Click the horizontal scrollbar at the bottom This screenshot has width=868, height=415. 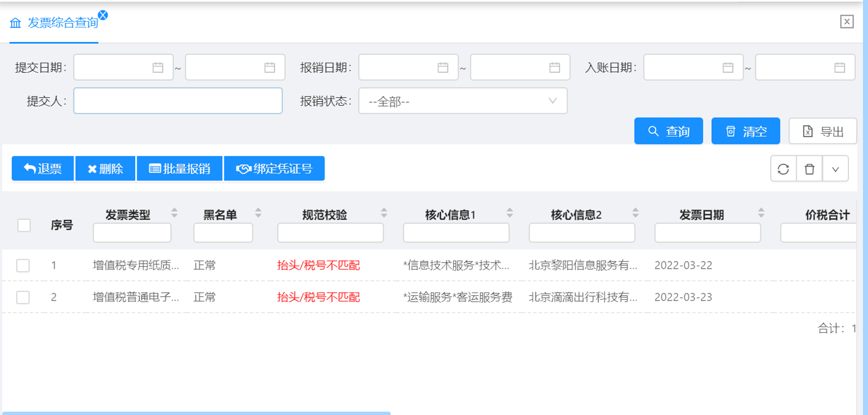pyautogui.click(x=196, y=413)
